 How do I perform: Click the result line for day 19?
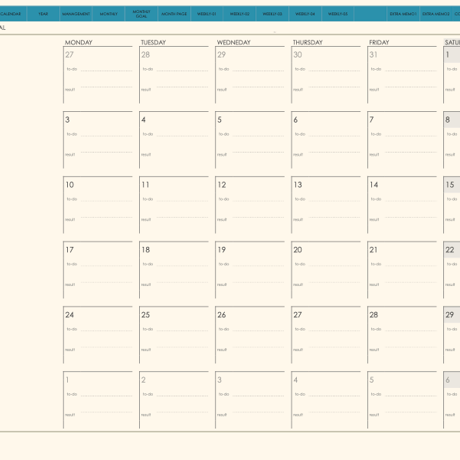point(258,282)
